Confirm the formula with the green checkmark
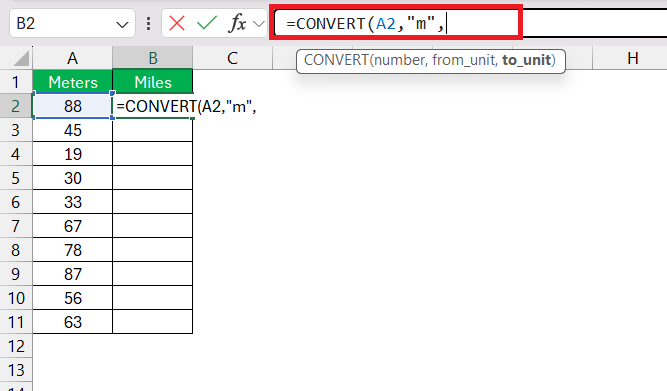This screenshot has height=391, width=667. [x=207, y=23]
